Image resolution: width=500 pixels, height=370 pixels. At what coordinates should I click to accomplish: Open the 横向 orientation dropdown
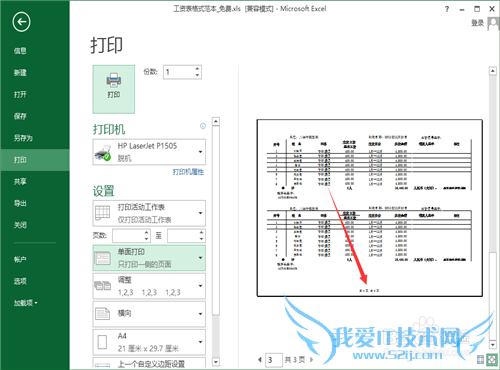(149, 314)
